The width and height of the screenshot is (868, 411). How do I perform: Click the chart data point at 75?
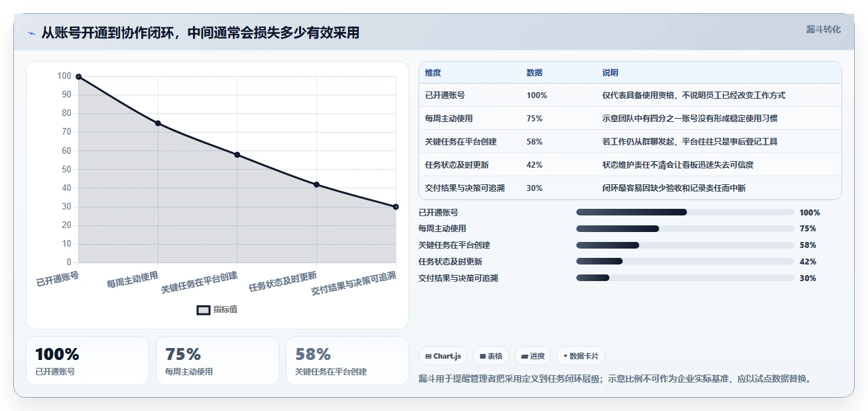coord(158,123)
